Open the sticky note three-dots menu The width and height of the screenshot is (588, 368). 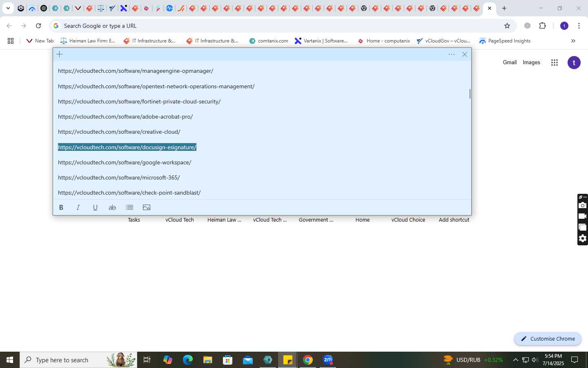point(452,54)
